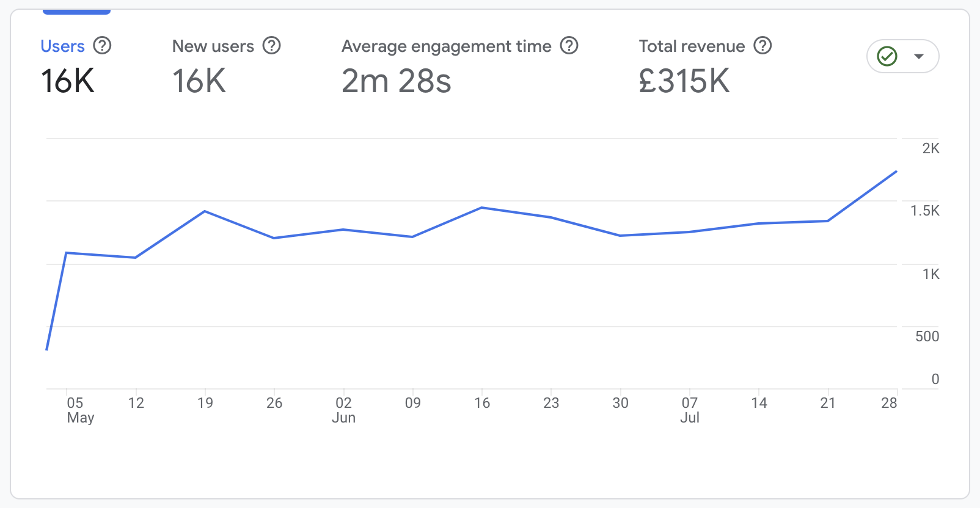Click the green data quality checkmark icon
The image size is (980, 508).
click(x=887, y=56)
